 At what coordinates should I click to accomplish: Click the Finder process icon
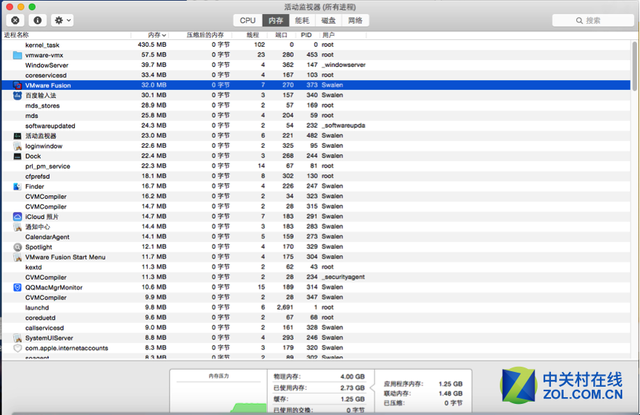(17, 186)
